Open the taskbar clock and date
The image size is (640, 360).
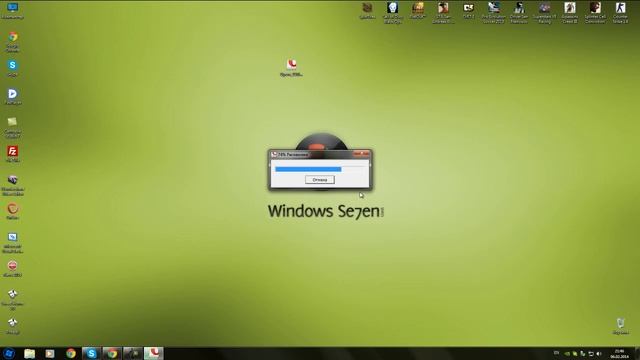[x=620, y=354]
